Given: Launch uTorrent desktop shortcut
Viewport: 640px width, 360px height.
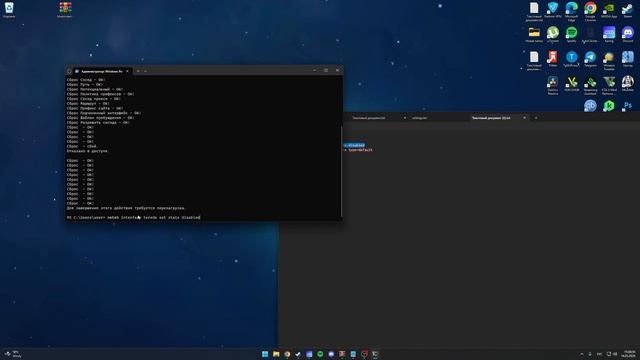Looking at the screenshot, I should 553,34.
